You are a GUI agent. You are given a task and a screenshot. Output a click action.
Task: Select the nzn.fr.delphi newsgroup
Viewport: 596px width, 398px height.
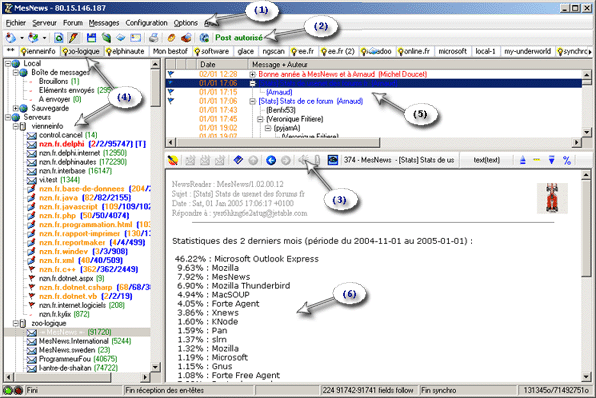61,144
